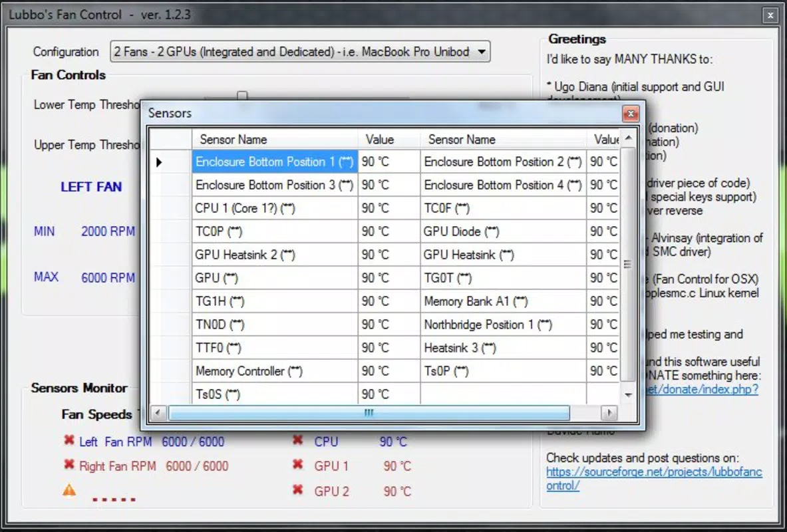Select the GPU Heatsink 2 cell

(x=275, y=255)
